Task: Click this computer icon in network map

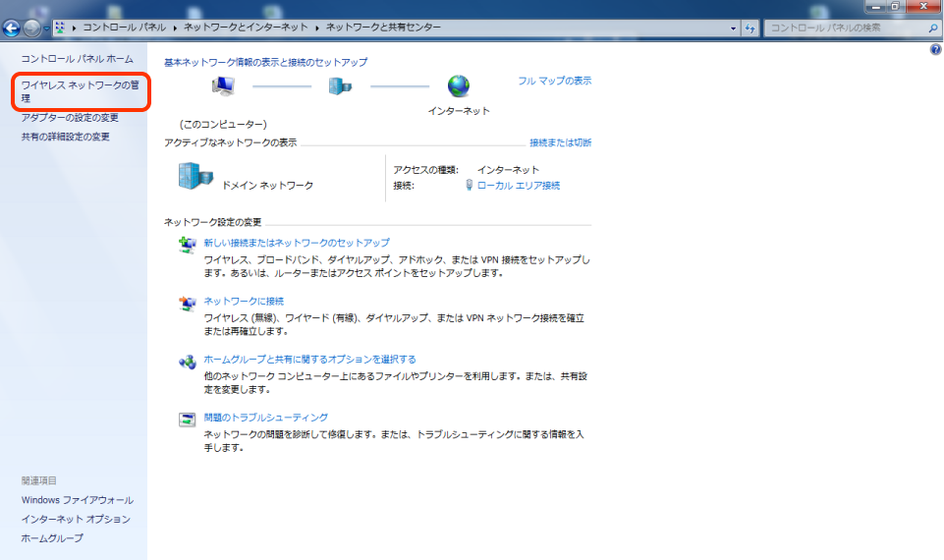Action: (223, 87)
